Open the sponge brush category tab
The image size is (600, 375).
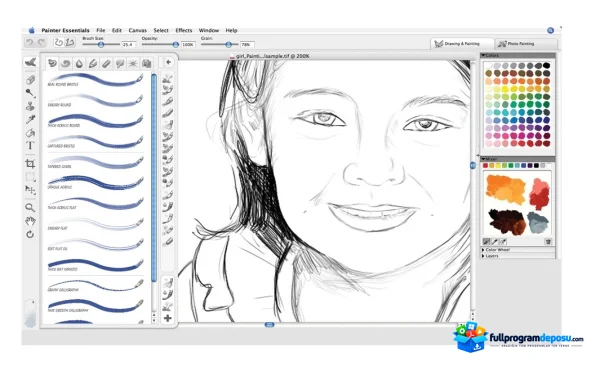coord(120,64)
